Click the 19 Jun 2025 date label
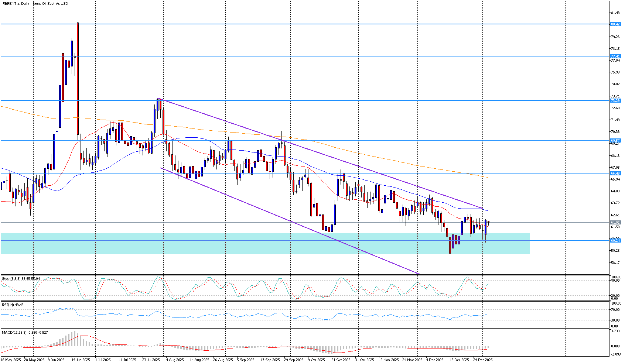The image size is (625, 364). point(81,360)
